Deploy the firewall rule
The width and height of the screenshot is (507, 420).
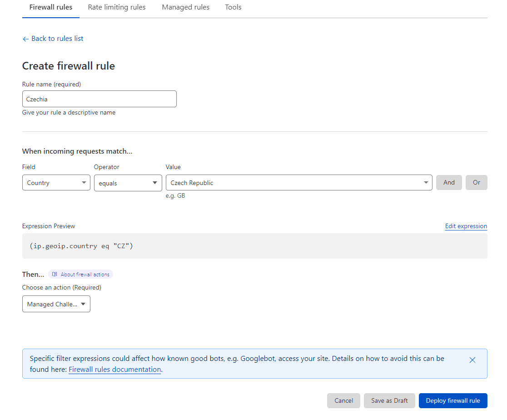tap(452, 400)
